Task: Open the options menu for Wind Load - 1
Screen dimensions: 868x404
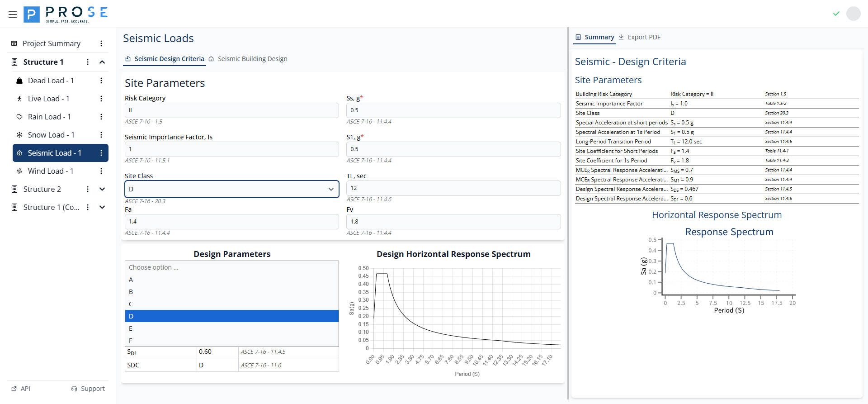Action: (x=101, y=171)
